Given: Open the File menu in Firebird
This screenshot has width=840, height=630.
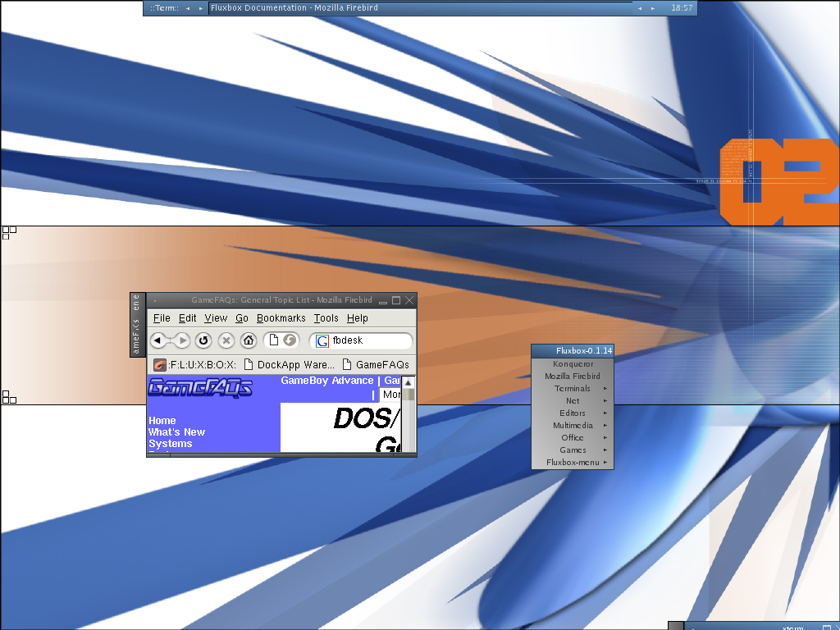Looking at the screenshot, I should [162, 318].
